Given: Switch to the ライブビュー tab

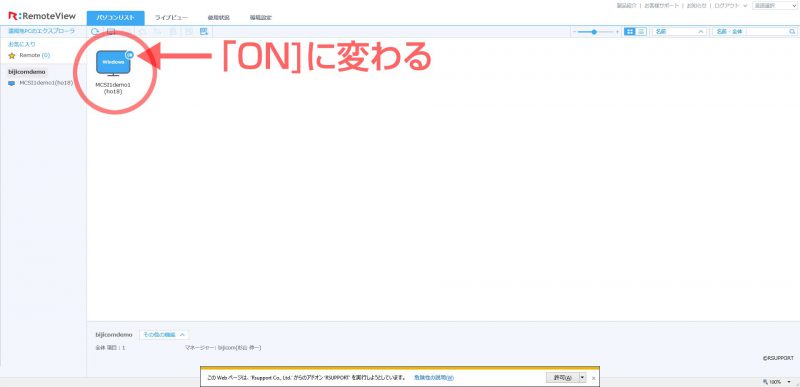Looking at the screenshot, I should coord(171,18).
